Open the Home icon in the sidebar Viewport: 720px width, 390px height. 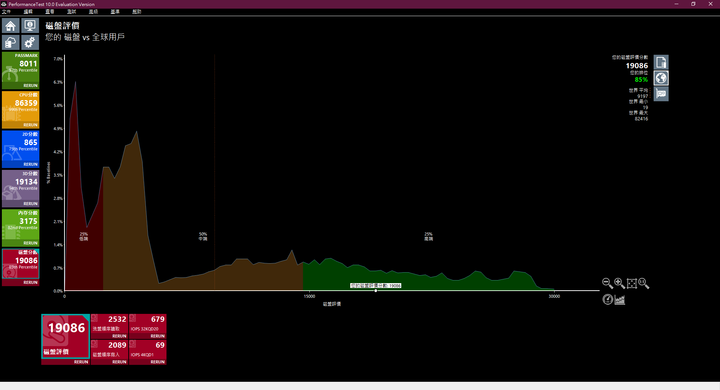(11, 26)
